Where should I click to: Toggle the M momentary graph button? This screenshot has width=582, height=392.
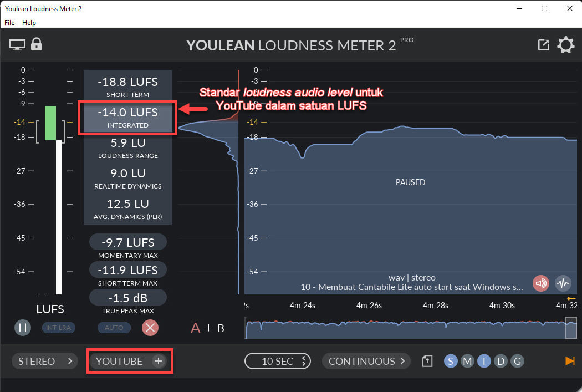[467, 361]
